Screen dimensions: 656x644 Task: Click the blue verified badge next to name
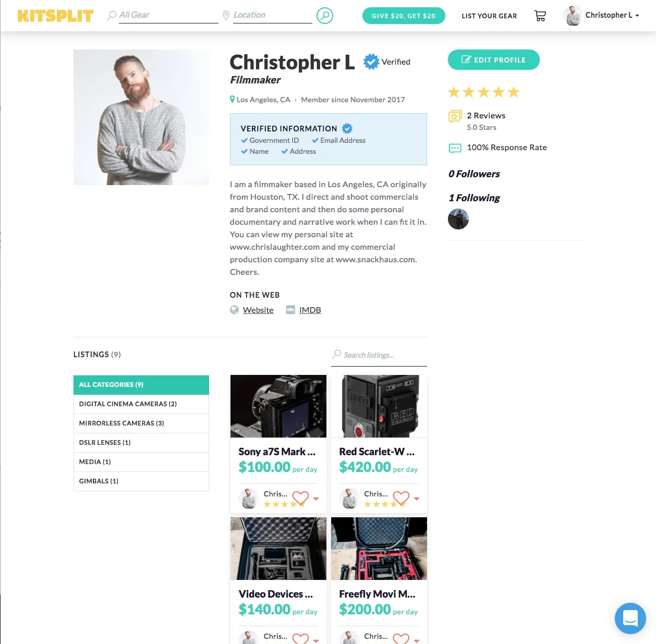pyautogui.click(x=371, y=62)
